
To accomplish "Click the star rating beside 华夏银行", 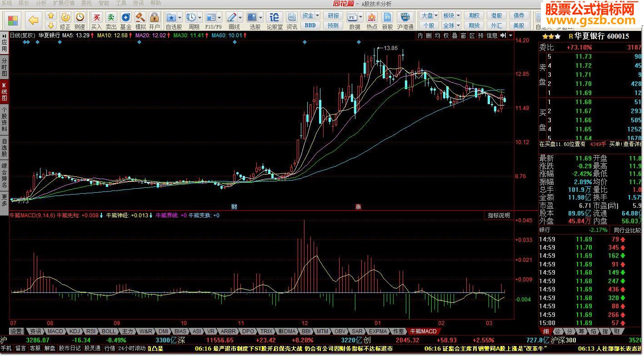I will (551, 36).
